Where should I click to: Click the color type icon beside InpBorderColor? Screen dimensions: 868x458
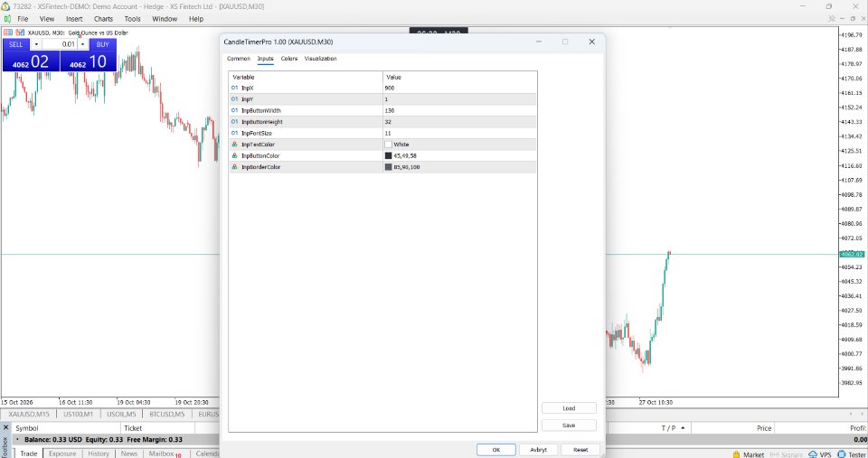point(235,167)
